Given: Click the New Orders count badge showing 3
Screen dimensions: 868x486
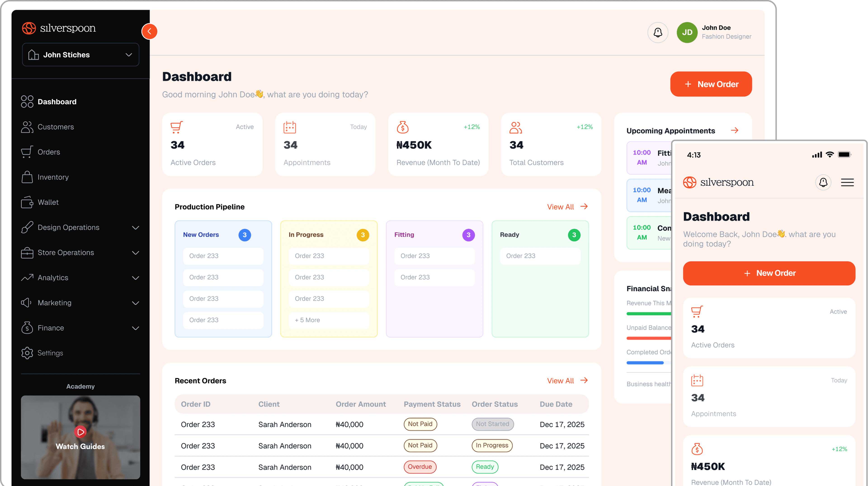Looking at the screenshot, I should click(x=245, y=235).
